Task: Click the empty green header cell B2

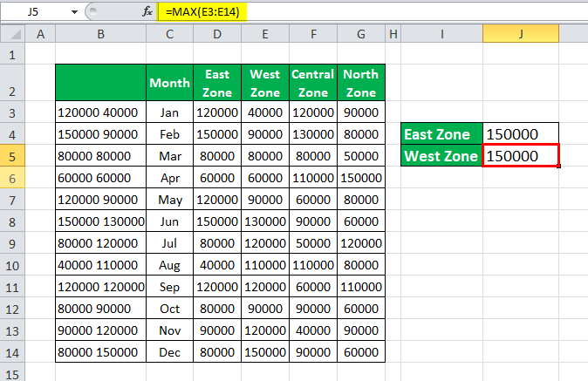Action: pos(100,83)
